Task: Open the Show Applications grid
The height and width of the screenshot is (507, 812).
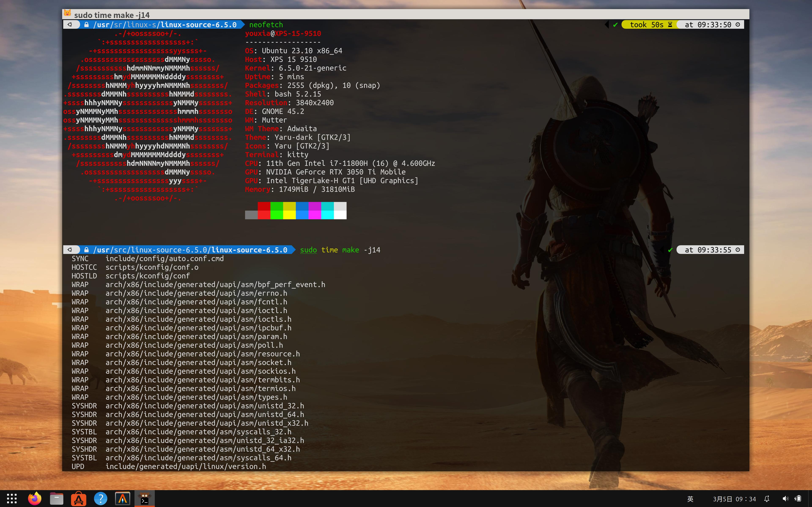Action: 12,499
